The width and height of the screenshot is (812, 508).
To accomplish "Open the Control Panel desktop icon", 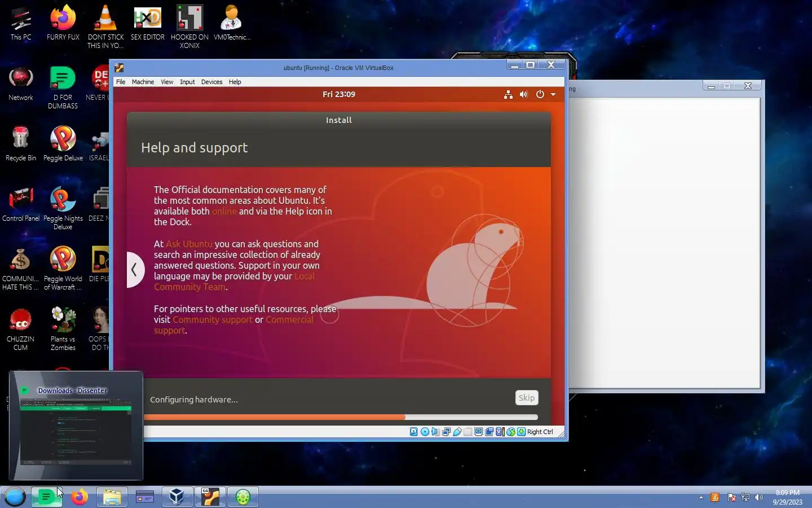I will tap(21, 205).
